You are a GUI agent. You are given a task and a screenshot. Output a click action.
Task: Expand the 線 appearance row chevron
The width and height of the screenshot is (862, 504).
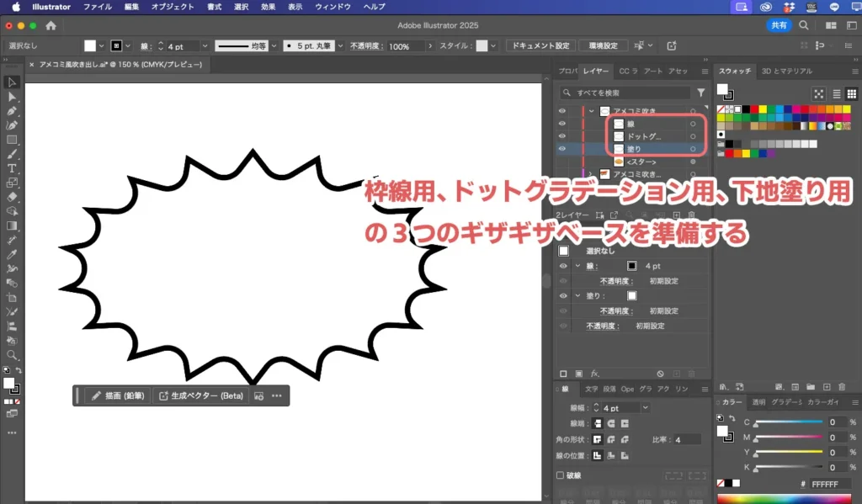(577, 266)
